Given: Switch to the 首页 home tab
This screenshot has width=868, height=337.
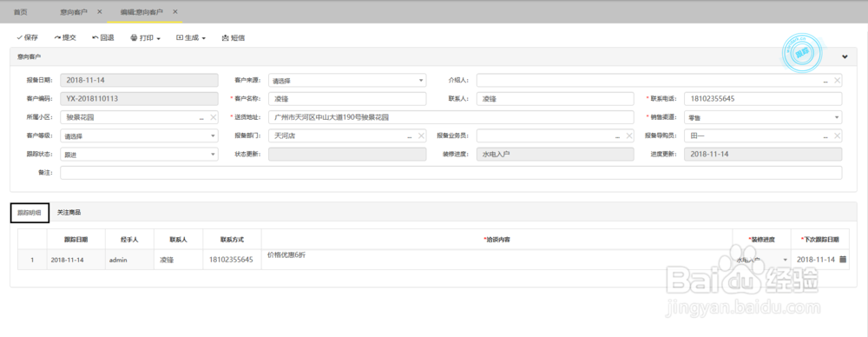Looking at the screenshot, I should (x=21, y=11).
